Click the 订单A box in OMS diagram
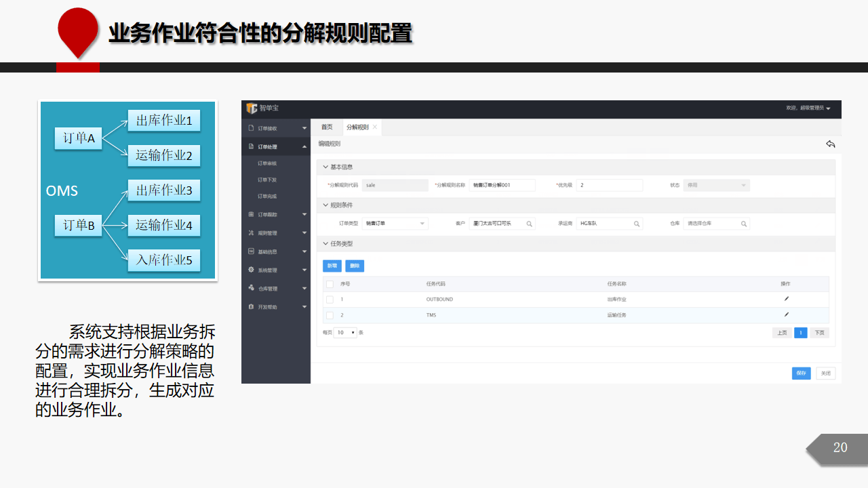Screen dimensions: 868x488 (x=78, y=138)
